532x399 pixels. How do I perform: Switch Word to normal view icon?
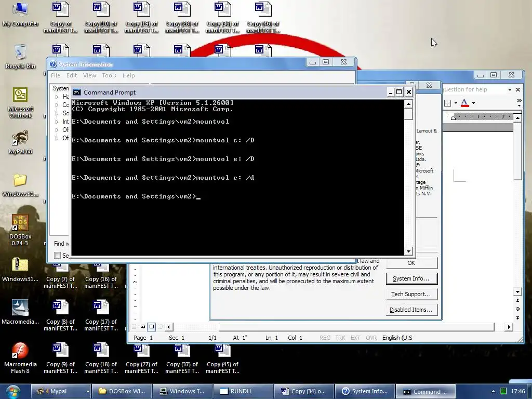click(134, 327)
